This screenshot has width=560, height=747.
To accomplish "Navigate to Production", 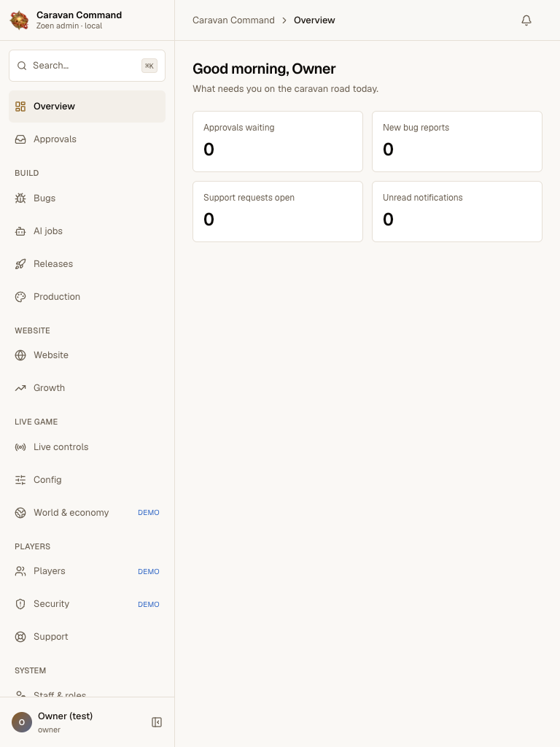I will (87, 297).
